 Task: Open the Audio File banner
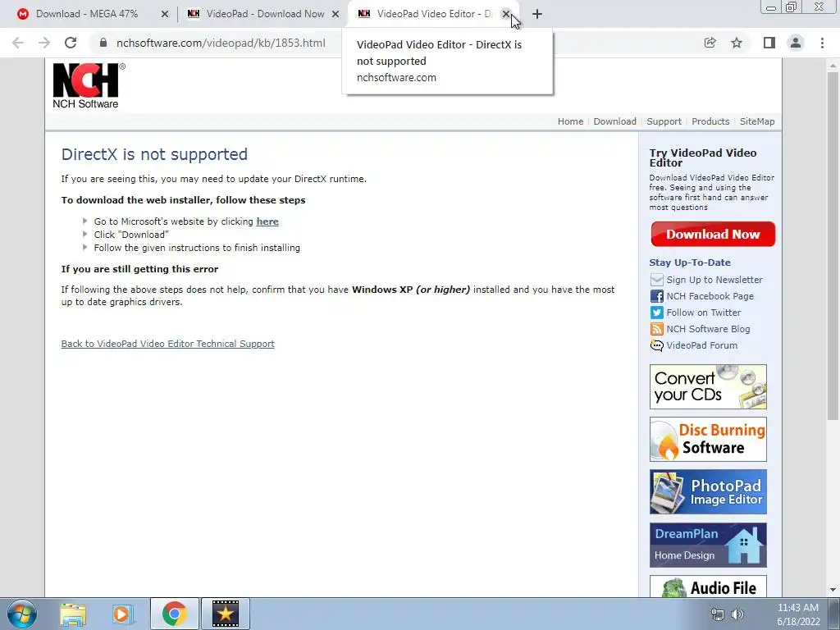click(708, 586)
